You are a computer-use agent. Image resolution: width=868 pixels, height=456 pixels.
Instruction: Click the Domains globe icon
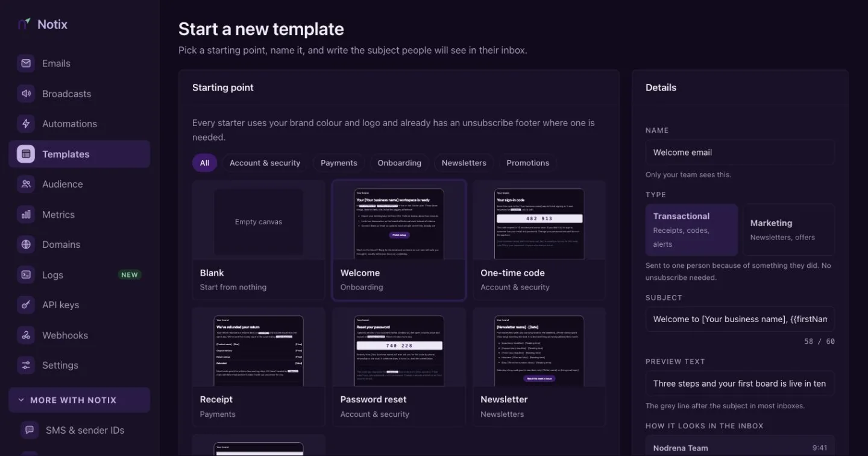[26, 244]
